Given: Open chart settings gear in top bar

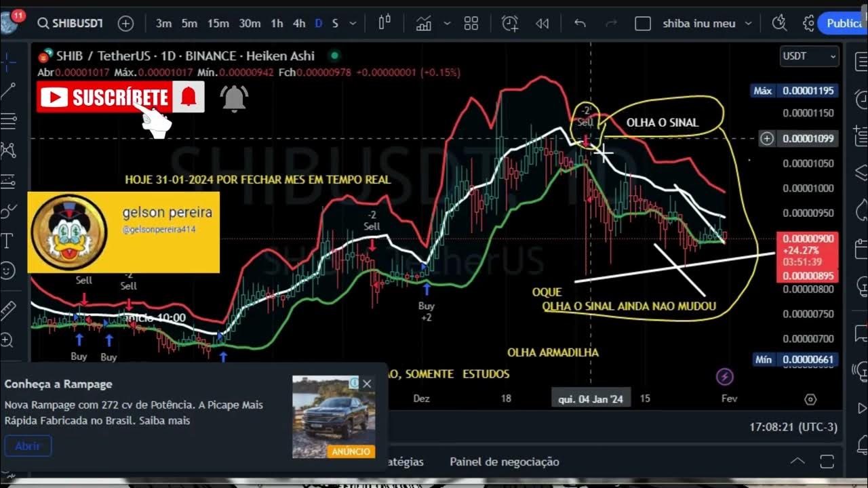Looking at the screenshot, I should click(x=808, y=24).
